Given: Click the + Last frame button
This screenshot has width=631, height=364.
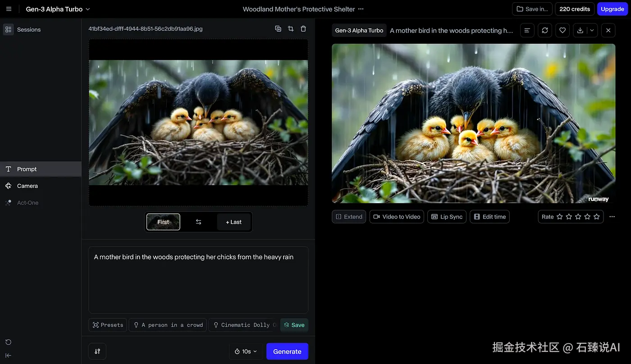Looking at the screenshot, I should pyautogui.click(x=233, y=222).
